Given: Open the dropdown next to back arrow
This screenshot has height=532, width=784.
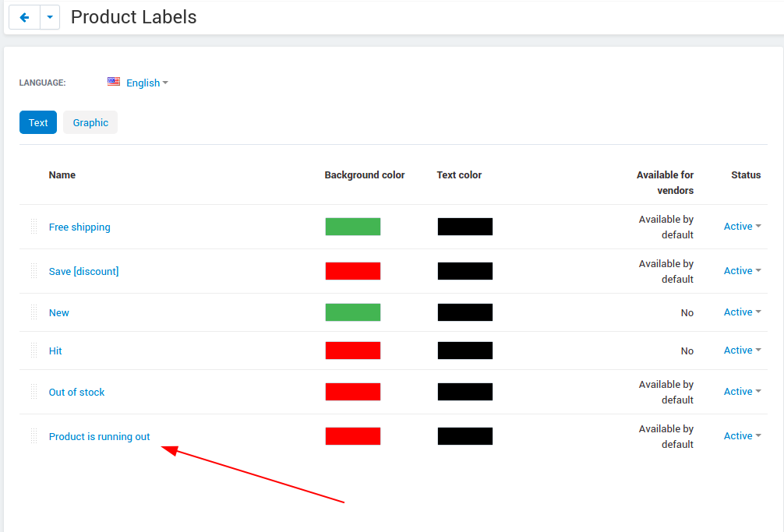Looking at the screenshot, I should point(50,17).
